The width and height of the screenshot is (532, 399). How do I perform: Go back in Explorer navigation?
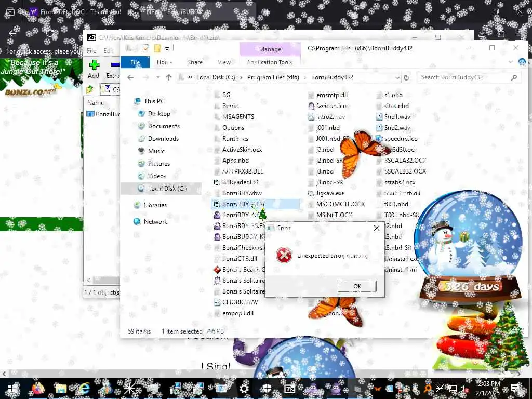click(x=130, y=77)
